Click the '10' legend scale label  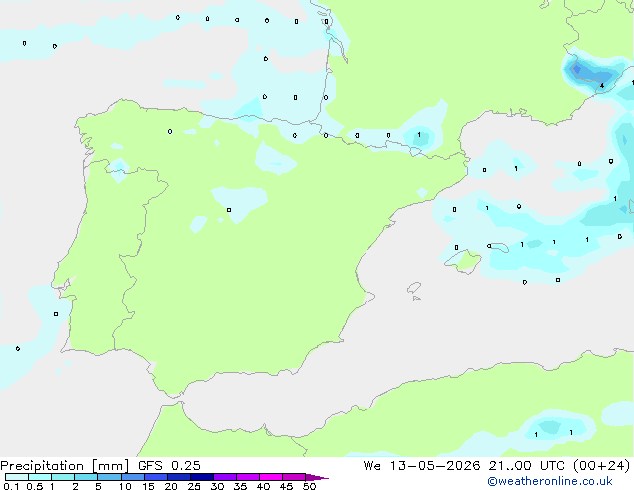[x=125, y=486]
